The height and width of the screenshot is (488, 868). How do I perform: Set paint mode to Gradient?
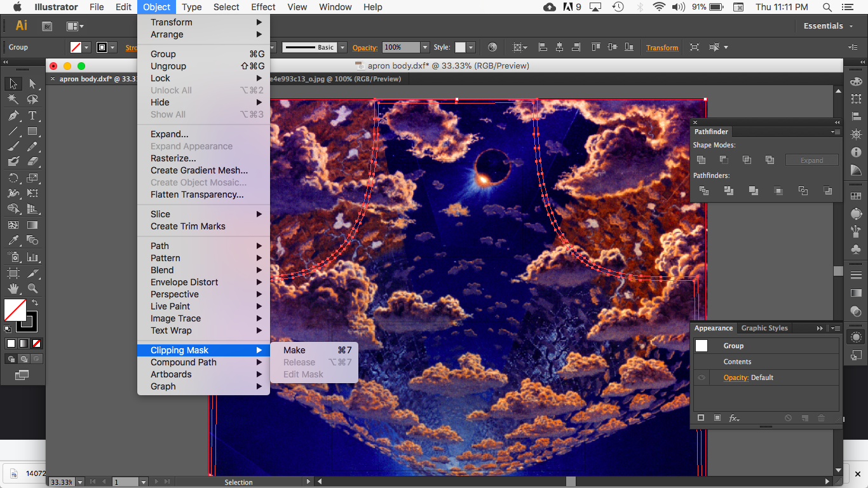click(x=24, y=343)
